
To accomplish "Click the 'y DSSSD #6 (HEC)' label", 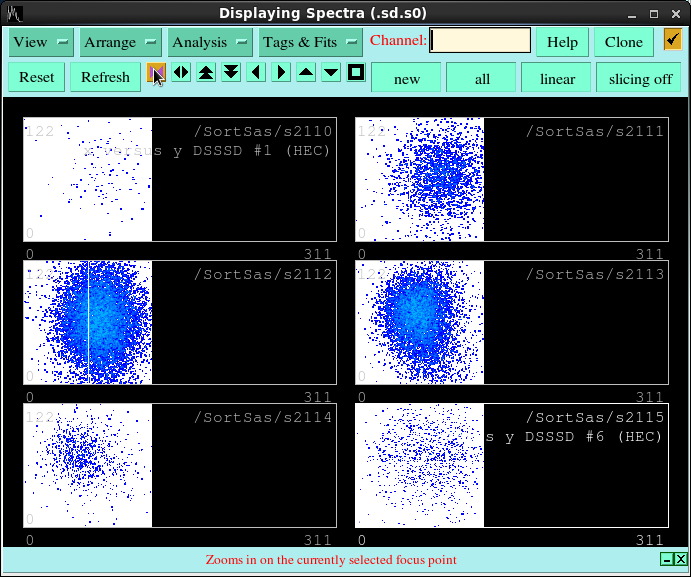I will (583, 437).
